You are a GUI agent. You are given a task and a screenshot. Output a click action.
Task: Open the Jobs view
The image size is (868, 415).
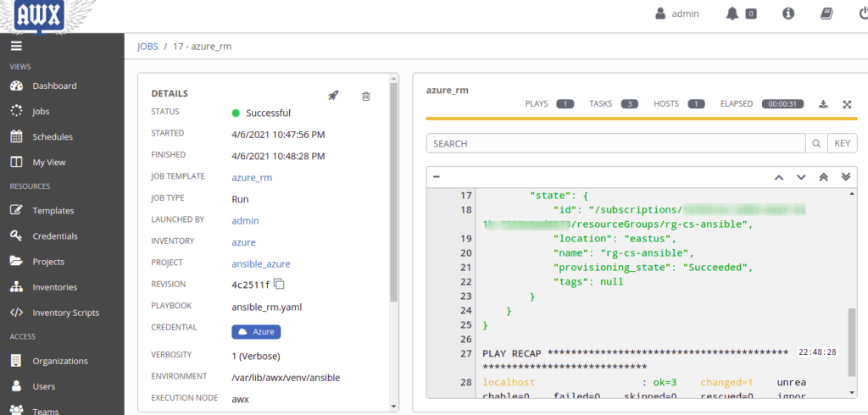tap(41, 111)
